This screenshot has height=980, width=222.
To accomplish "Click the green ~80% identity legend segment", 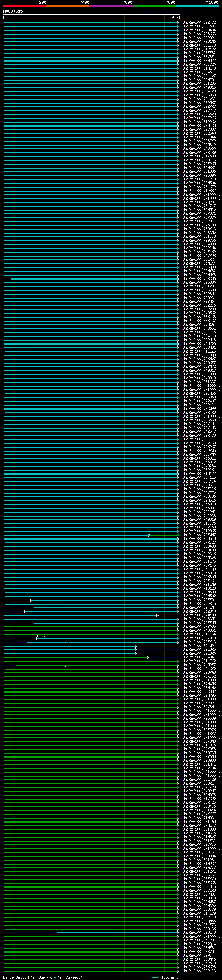I will (x=154, y=6).
